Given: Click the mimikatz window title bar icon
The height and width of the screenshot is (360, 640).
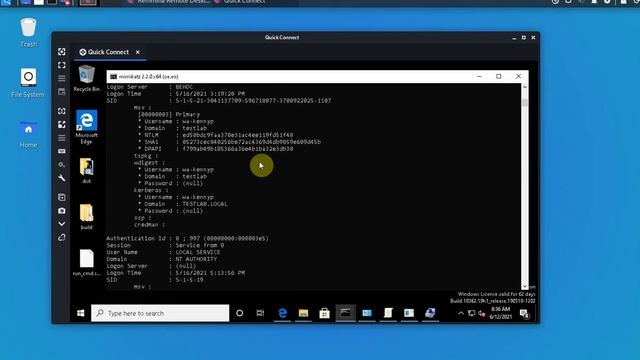Looking at the screenshot, I should [x=113, y=77].
